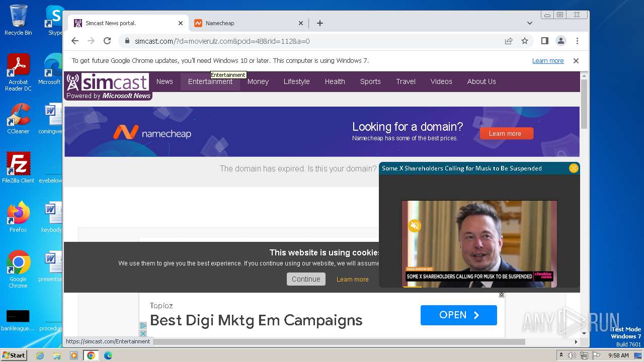This screenshot has height=362, width=644.
Task: Open the Learn more link for Chrome updates
Action: pyautogui.click(x=548, y=61)
